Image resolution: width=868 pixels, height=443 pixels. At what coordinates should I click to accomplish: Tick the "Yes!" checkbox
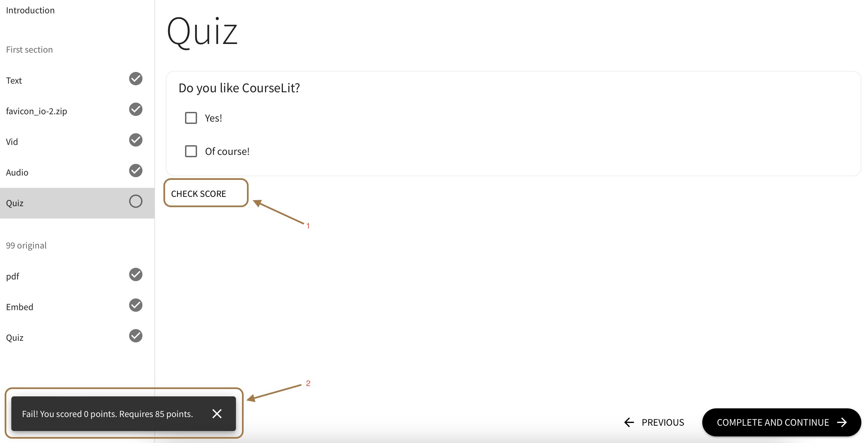pos(191,118)
